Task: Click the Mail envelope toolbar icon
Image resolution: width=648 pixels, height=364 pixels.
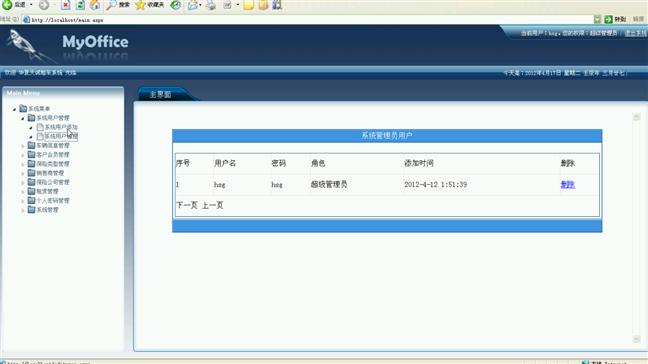Action: coord(193,5)
